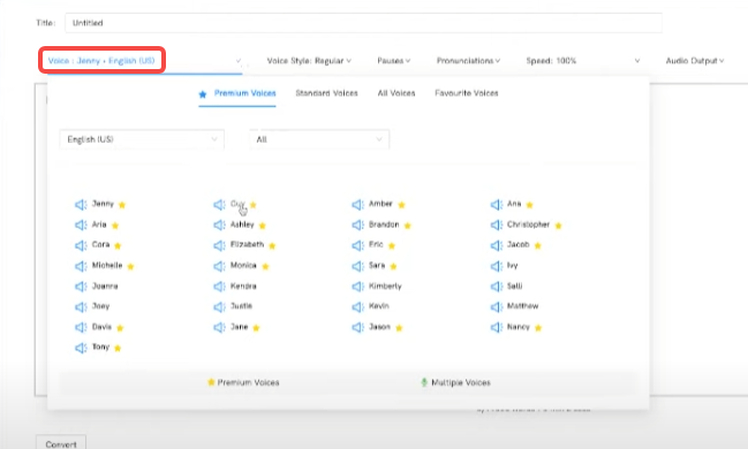Click speaker icon next to Michelle
This screenshot has height=449, width=748.
point(82,266)
